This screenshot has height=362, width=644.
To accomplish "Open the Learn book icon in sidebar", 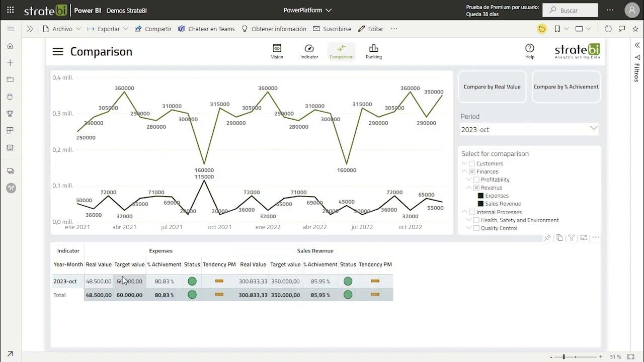I will coord(10,148).
